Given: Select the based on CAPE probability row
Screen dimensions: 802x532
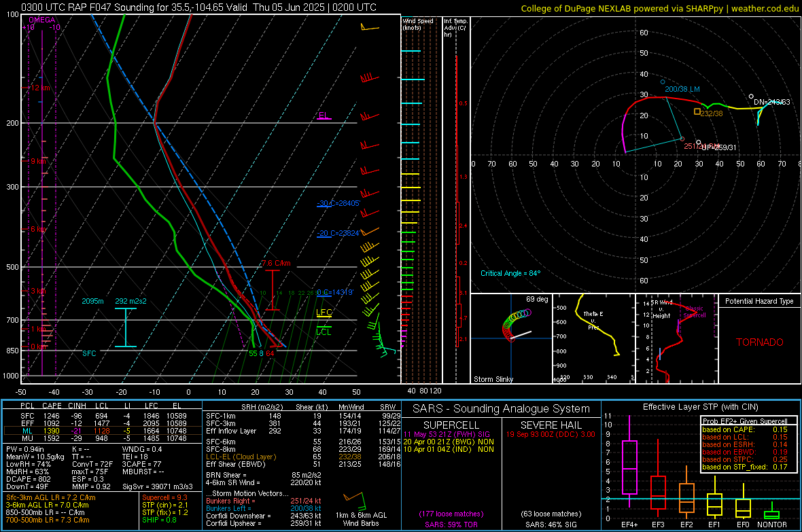Looking at the screenshot, I should pyautogui.click(x=745, y=429).
